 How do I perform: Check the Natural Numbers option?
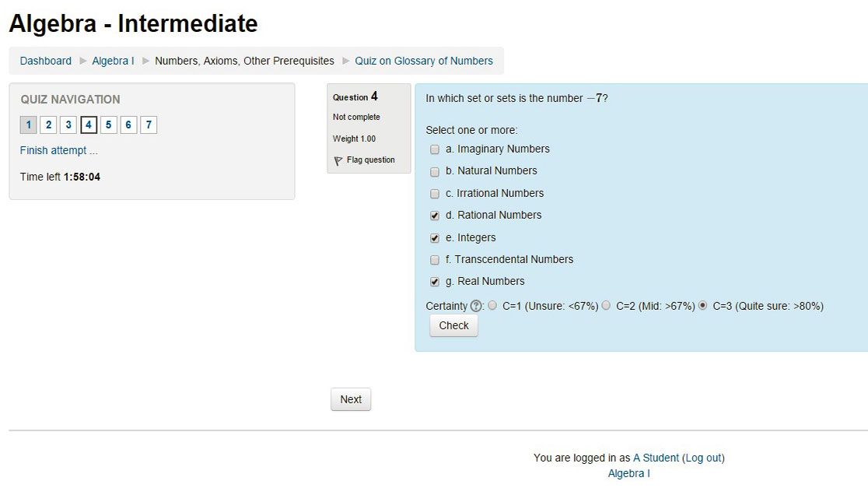coord(434,171)
